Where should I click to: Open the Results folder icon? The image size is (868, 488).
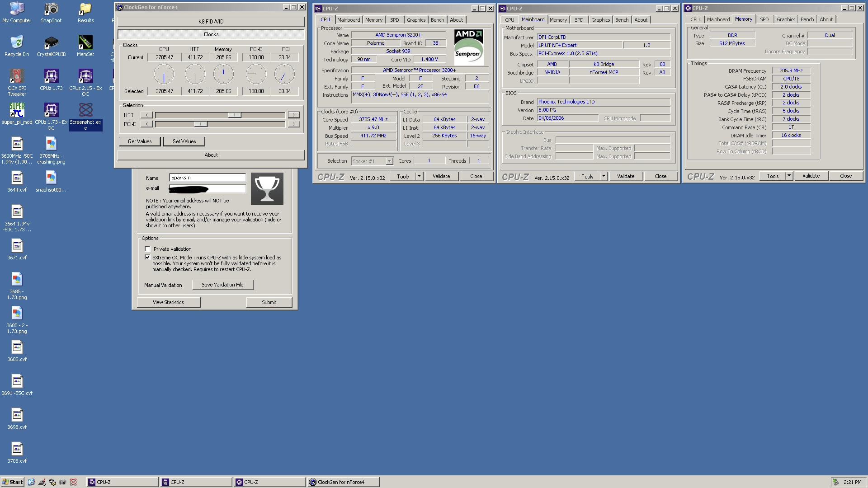pos(85,13)
